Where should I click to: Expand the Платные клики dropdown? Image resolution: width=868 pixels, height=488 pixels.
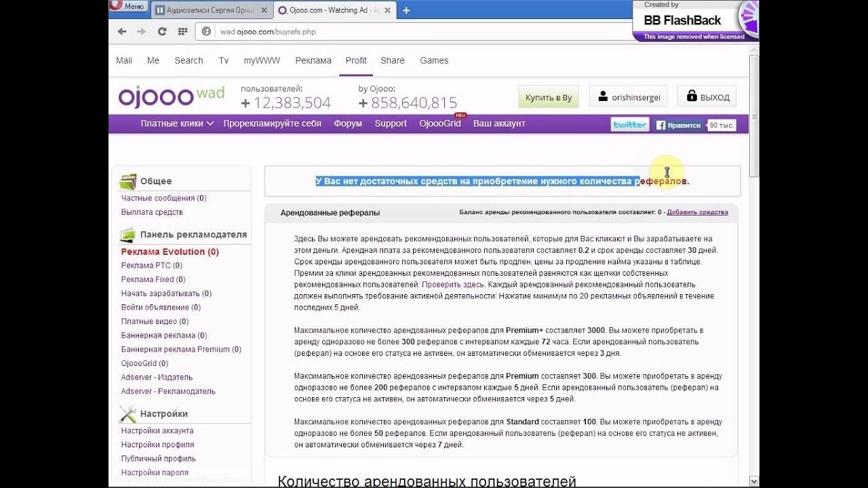(x=177, y=123)
